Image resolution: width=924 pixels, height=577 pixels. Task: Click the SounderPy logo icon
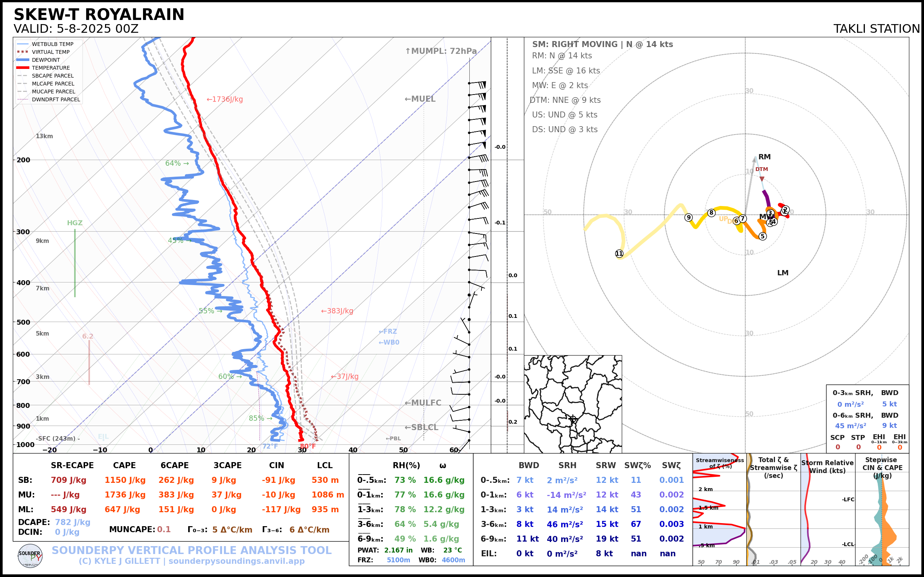(x=30, y=556)
